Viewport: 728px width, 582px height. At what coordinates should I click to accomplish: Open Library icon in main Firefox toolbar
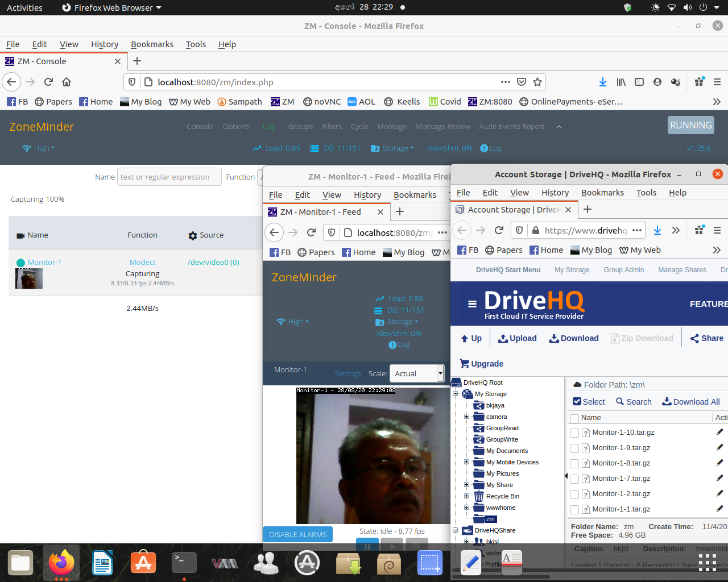621,82
